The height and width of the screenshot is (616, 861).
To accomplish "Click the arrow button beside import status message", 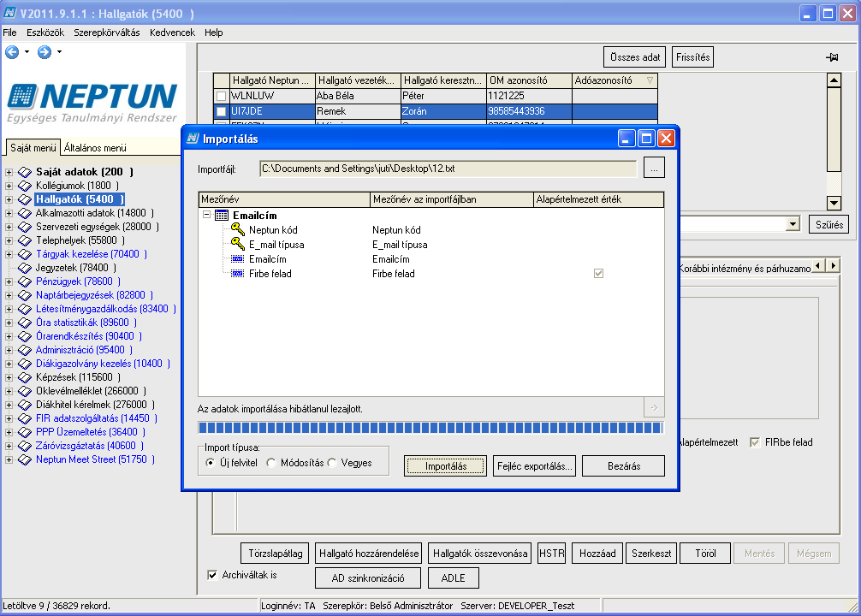I will 654,407.
